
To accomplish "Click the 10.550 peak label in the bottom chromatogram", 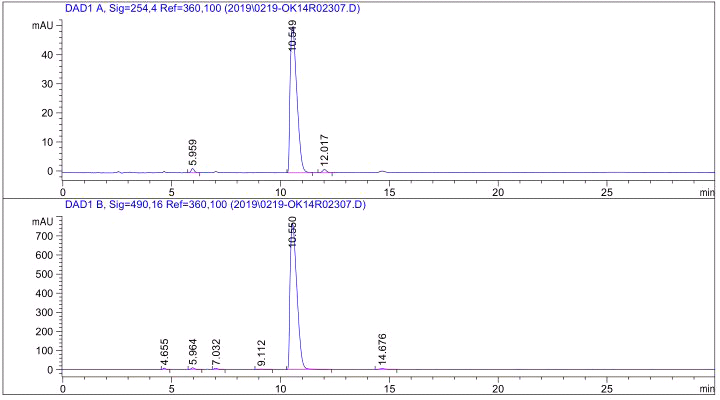I will click(293, 231).
